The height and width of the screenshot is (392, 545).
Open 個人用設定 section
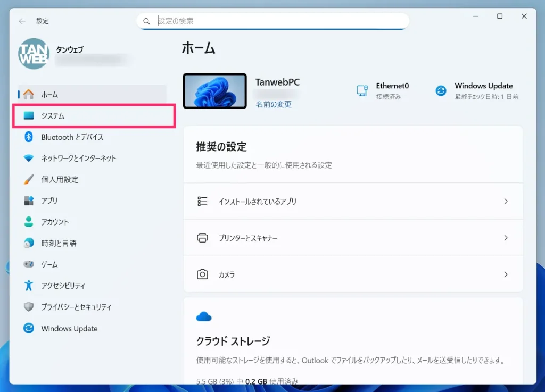(92, 179)
